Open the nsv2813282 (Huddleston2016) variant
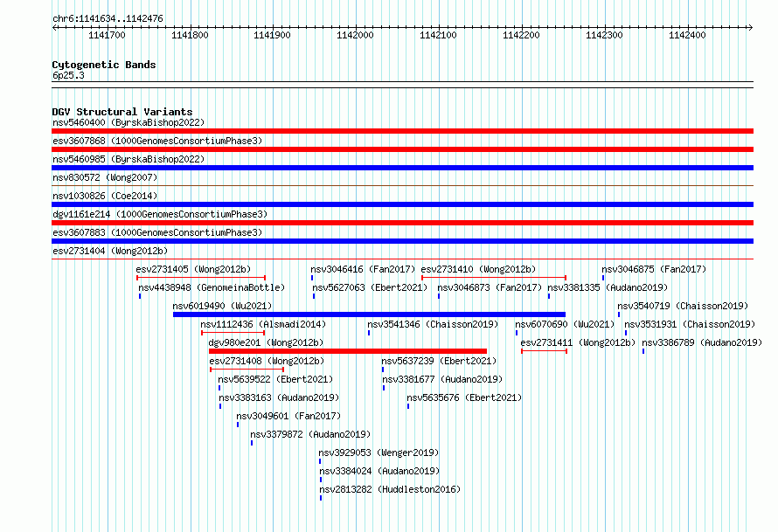Image resolution: width=778 pixels, height=532 pixels. pyautogui.click(x=390, y=489)
